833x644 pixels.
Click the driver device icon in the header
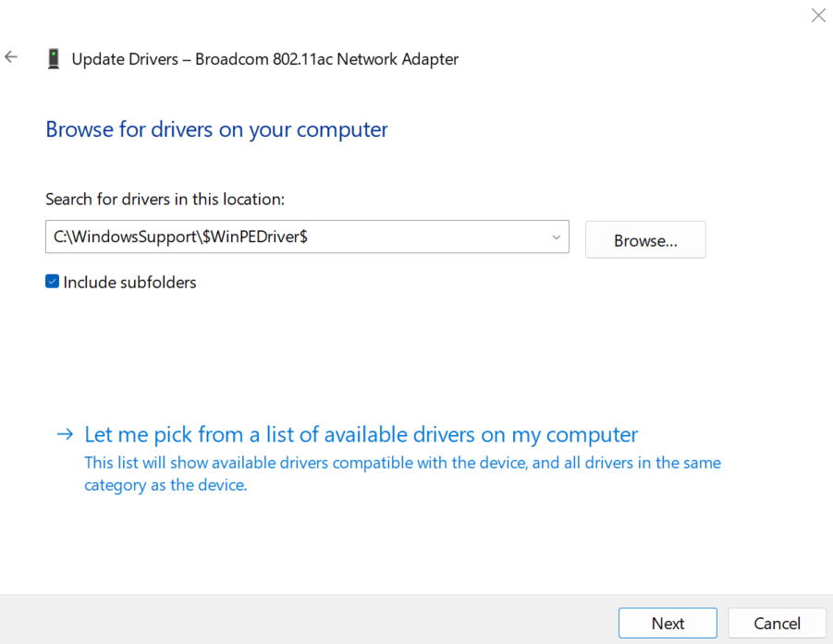(x=53, y=57)
